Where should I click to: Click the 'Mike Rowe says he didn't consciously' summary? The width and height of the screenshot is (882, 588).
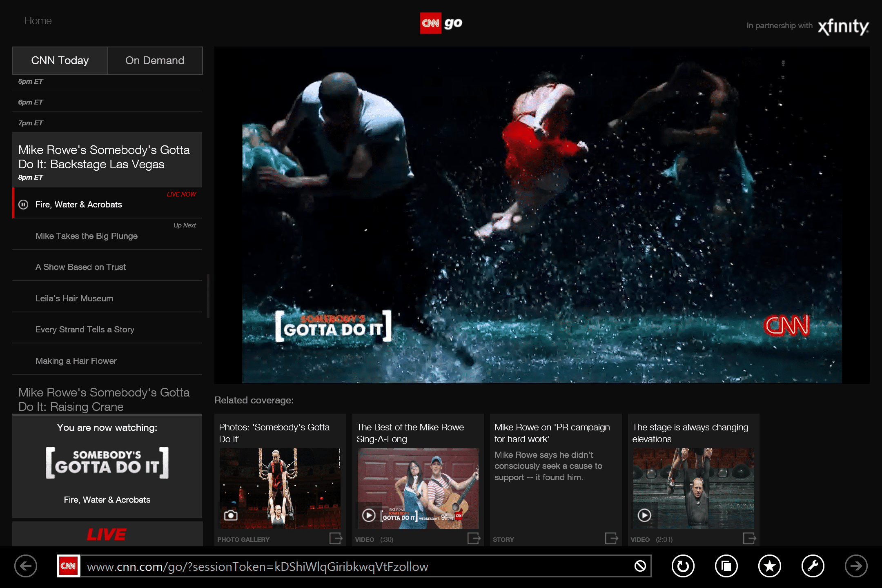[548, 466]
